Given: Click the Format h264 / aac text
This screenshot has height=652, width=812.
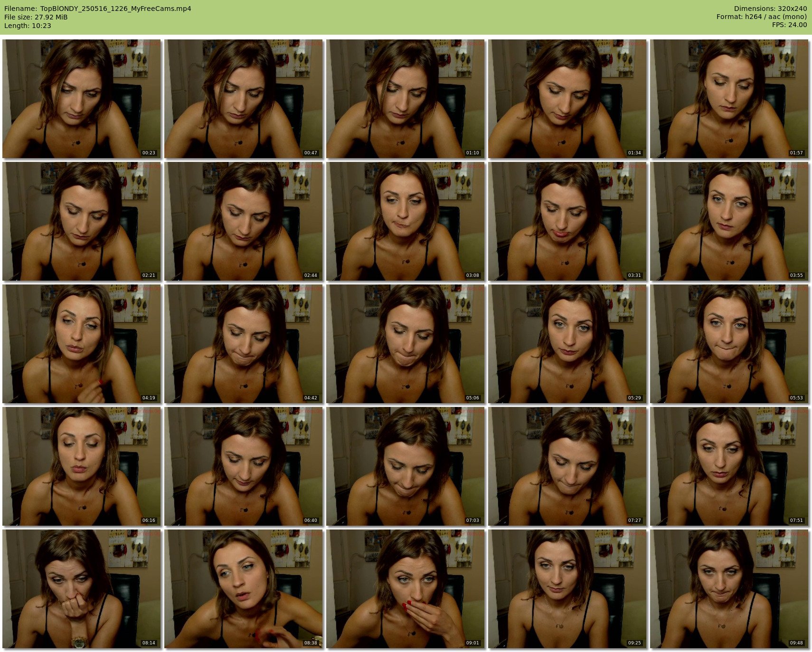Looking at the screenshot, I should (x=762, y=17).
